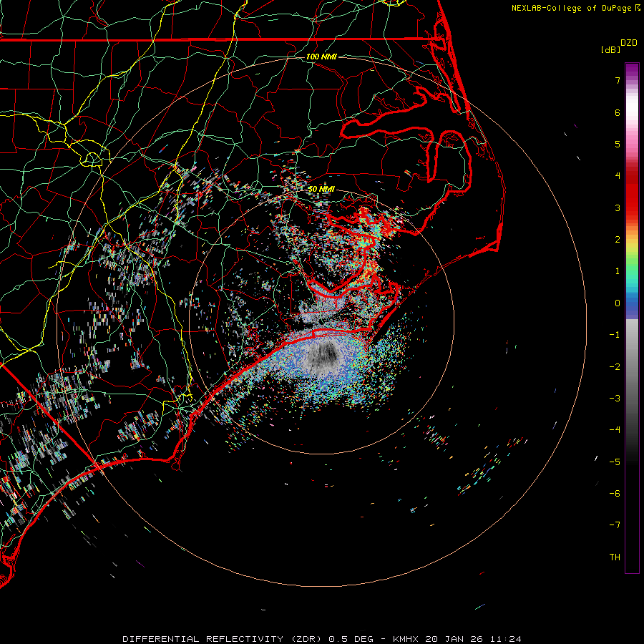Select the 0 dB scale value
Viewport: 644px width, 644px height.
tap(618, 303)
